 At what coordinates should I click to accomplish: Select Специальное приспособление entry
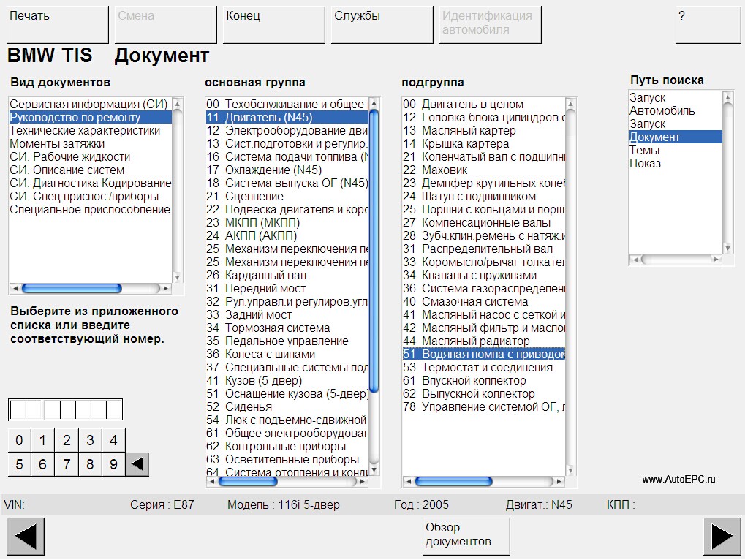point(90,210)
